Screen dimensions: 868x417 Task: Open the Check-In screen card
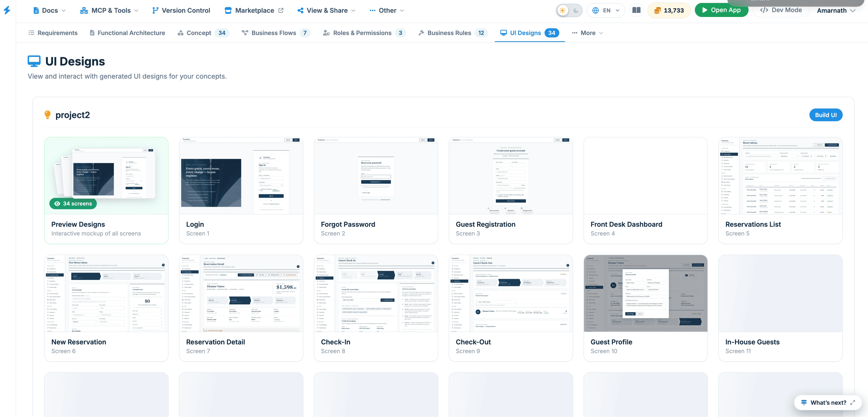(x=376, y=308)
